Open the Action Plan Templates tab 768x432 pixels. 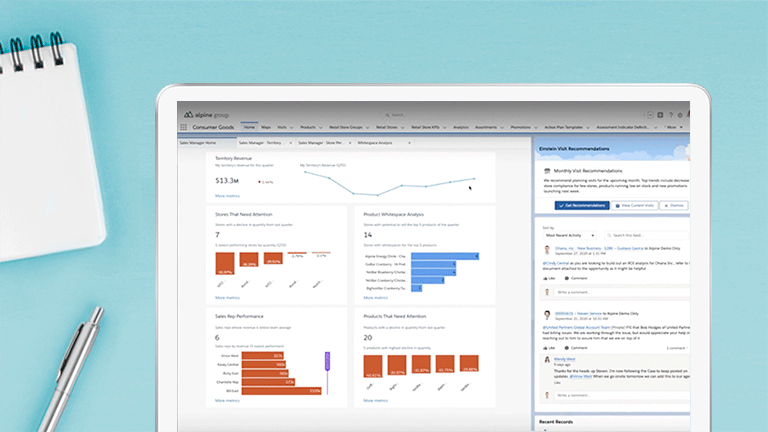coord(564,127)
